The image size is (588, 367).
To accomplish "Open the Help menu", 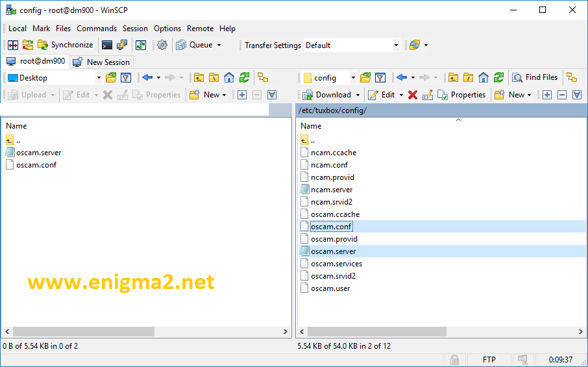I will [x=227, y=29].
